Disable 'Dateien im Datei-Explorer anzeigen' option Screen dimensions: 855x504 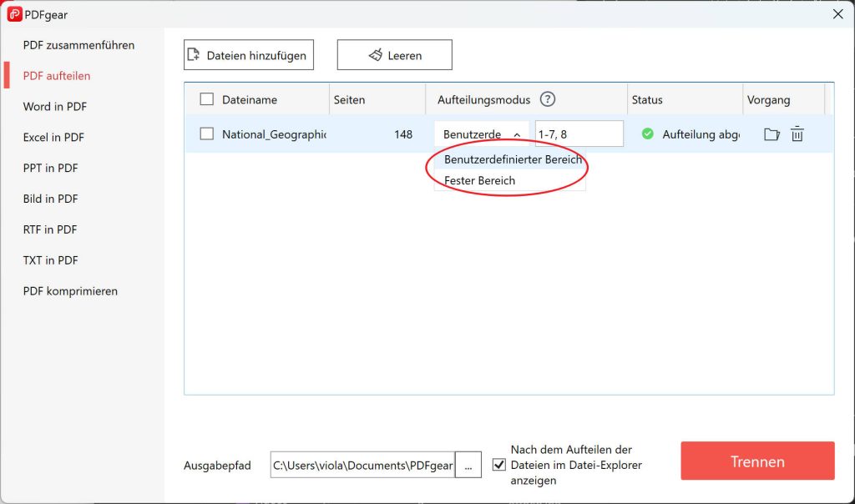[499, 465]
